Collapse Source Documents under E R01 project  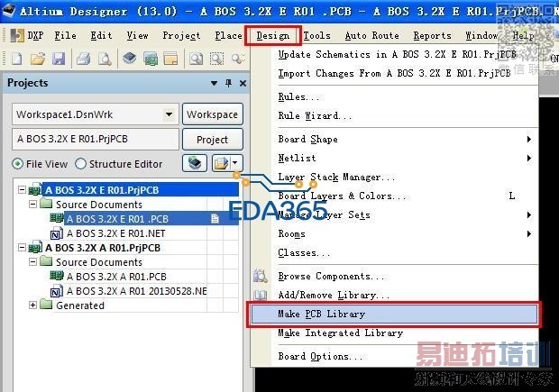[32, 205]
